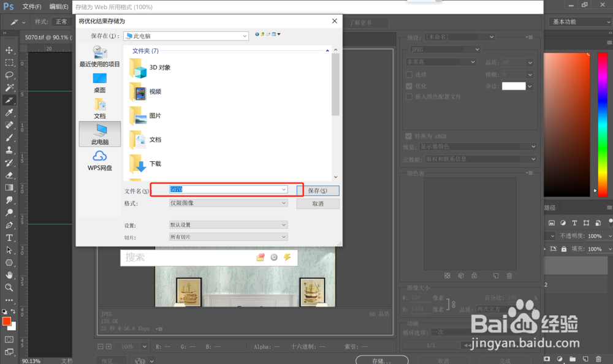Screen dimensions: 613x364
Task: Select the Lasso tool
Action: click(9, 75)
